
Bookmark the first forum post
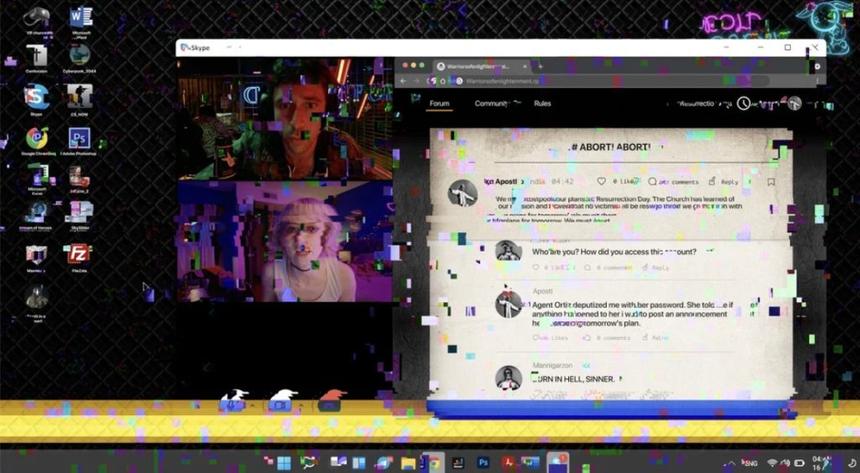771,182
